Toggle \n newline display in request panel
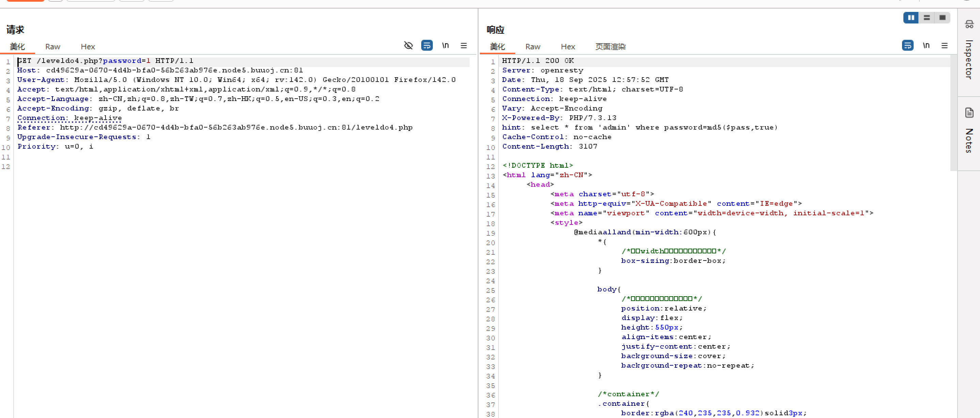This screenshot has width=980, height=418. (445, 46)
